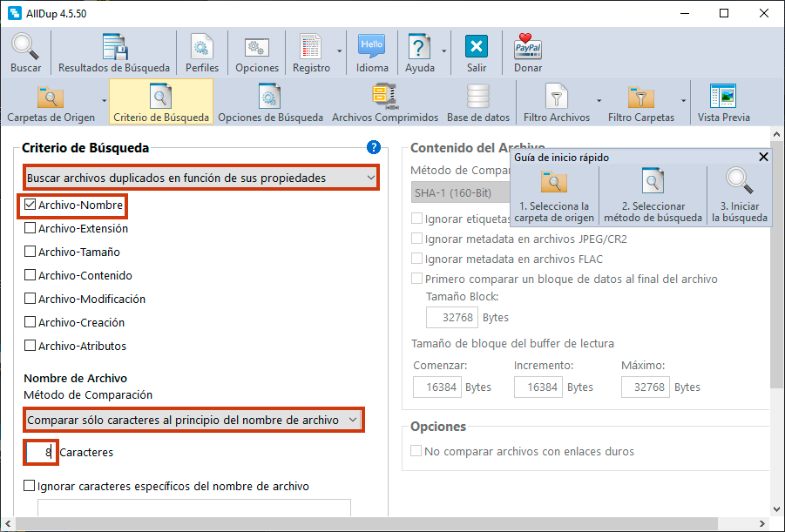Expand Filtro Archivos dropdown arrow

coord(599,101)
